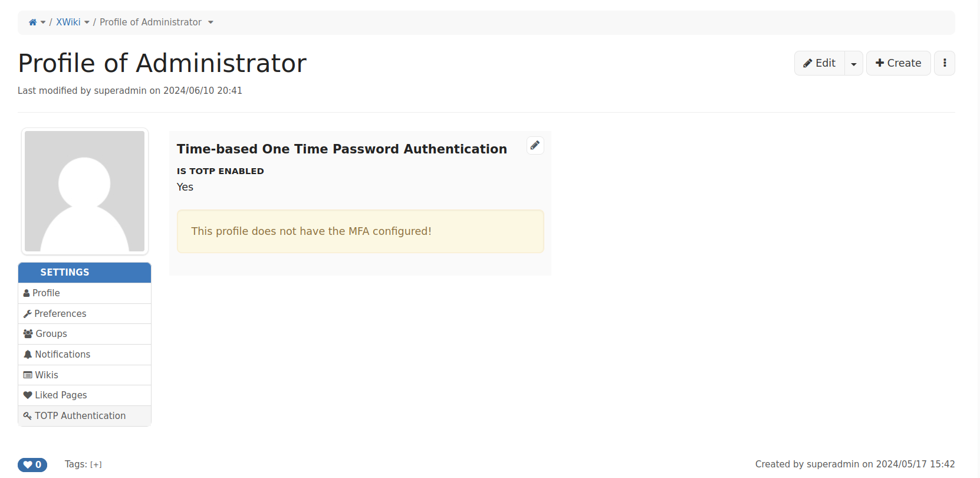Click the Create button
Screen dimensions: 980x478
[898, 63]
